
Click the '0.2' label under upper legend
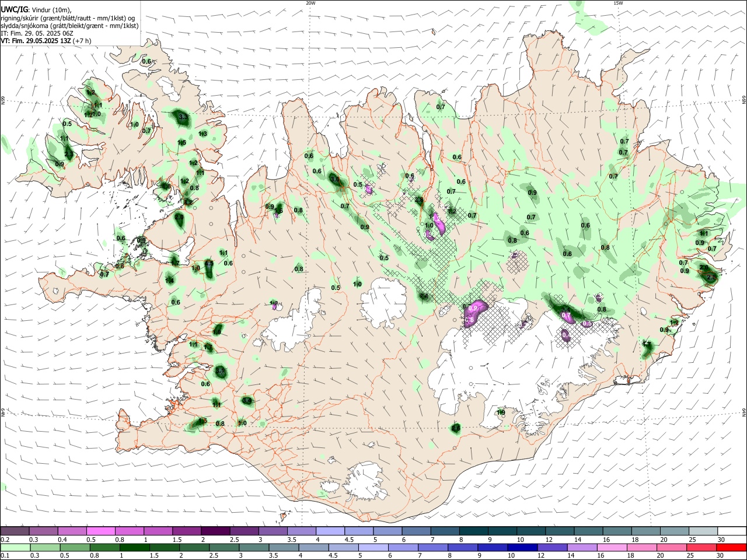[5, 540]
